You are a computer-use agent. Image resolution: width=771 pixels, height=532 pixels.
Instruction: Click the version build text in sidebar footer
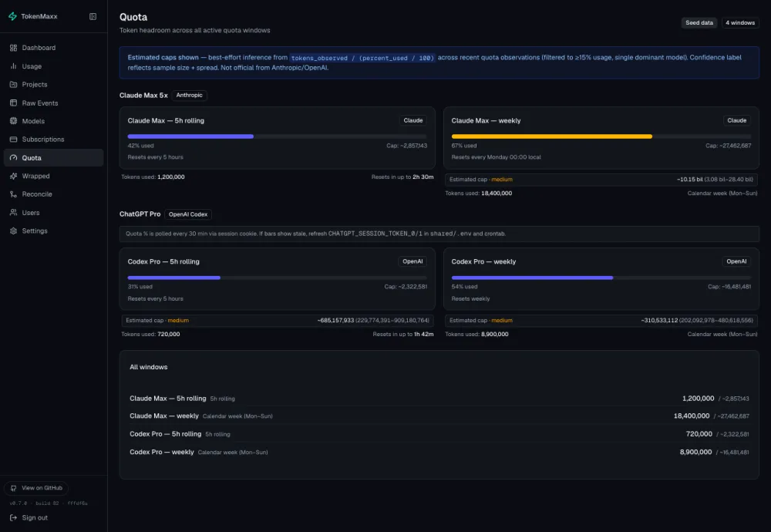click(48, 503)
